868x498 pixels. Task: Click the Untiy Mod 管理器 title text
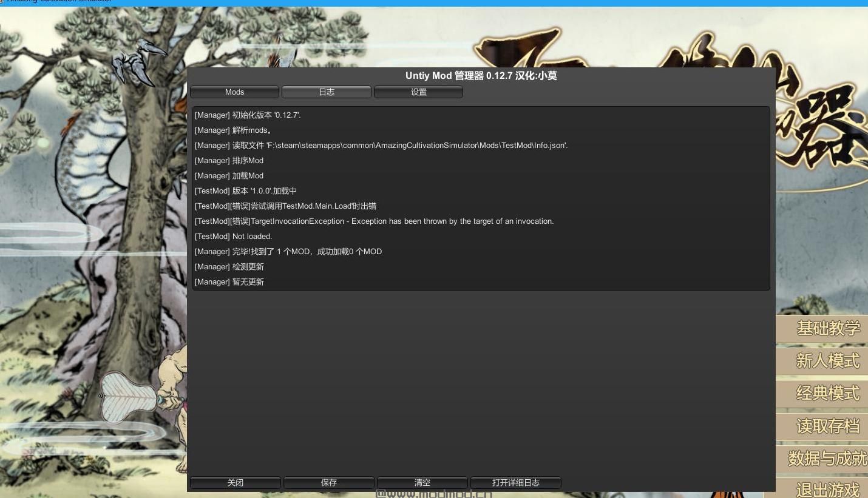(x=481, y=76)
